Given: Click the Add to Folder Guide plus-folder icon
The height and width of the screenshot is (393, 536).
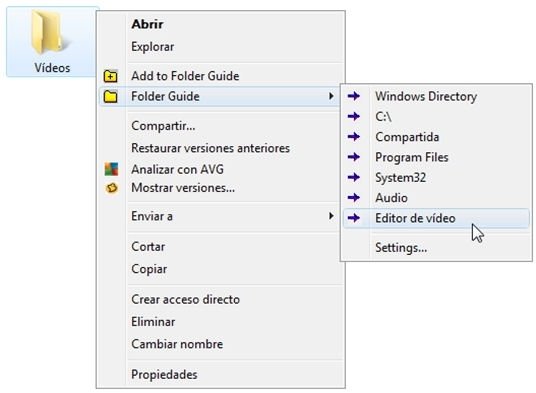Looking at the screenshot, I should pyautogui.click(x=110, y=76).
